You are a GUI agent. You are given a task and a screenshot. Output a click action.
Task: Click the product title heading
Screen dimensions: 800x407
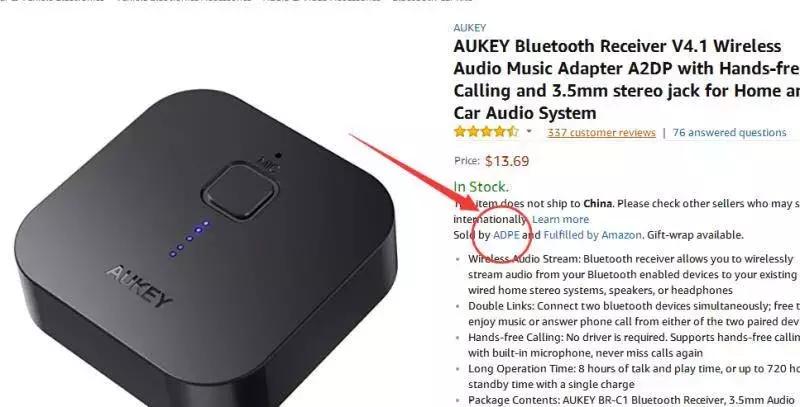[627, 79]
